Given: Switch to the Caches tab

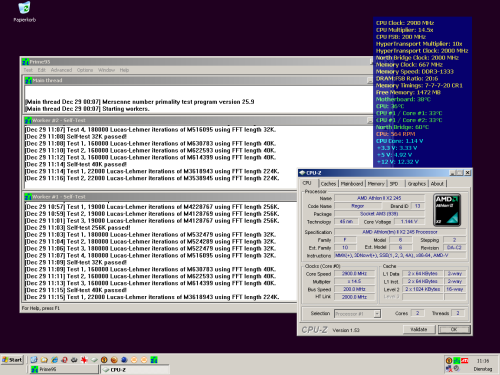Looking at the screenshot, I should pos(328,184).
